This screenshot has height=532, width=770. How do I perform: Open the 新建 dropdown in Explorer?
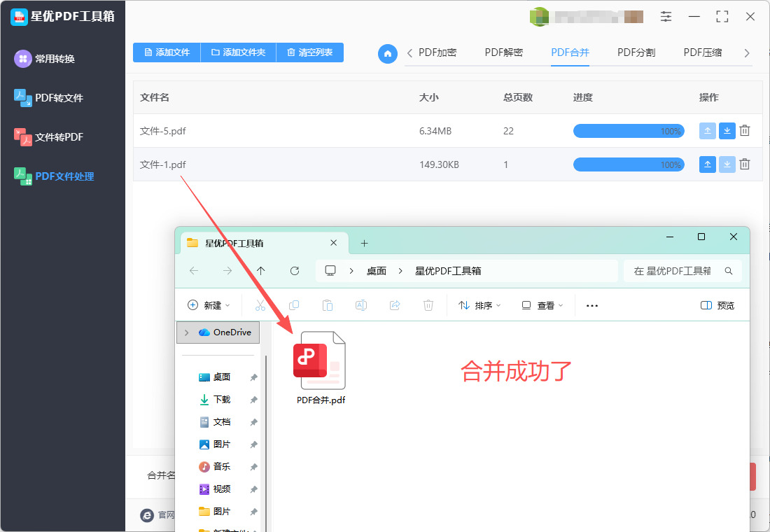click(209, 305)
